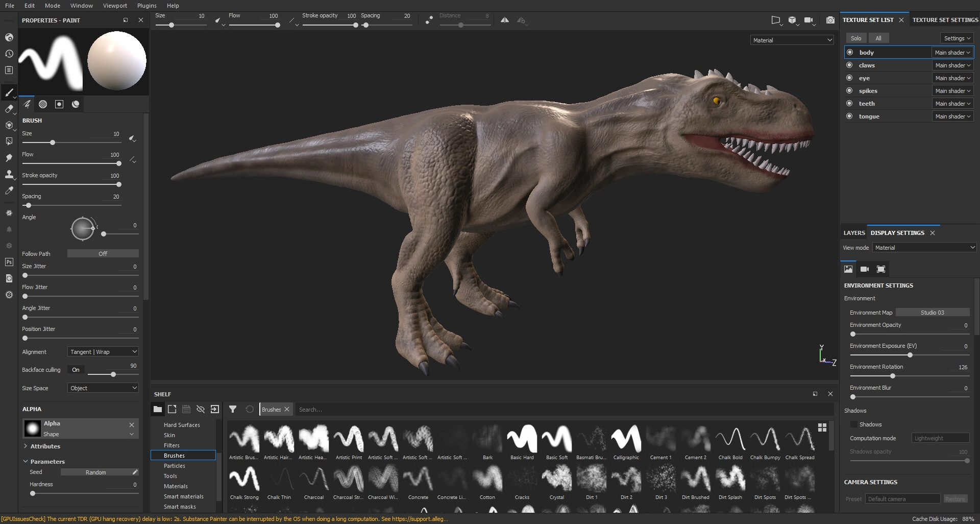Click the symmetry icon in top toolbar

point(504,20)
